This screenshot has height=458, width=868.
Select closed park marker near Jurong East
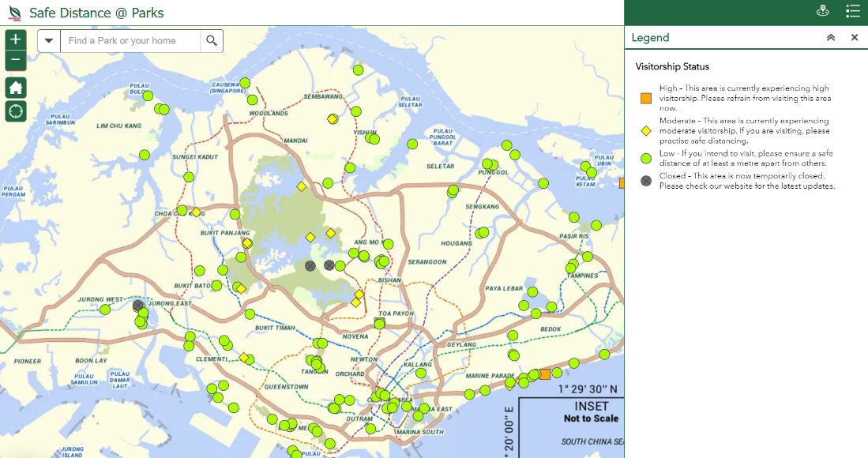pyautogui.click(x=138, y=306)
